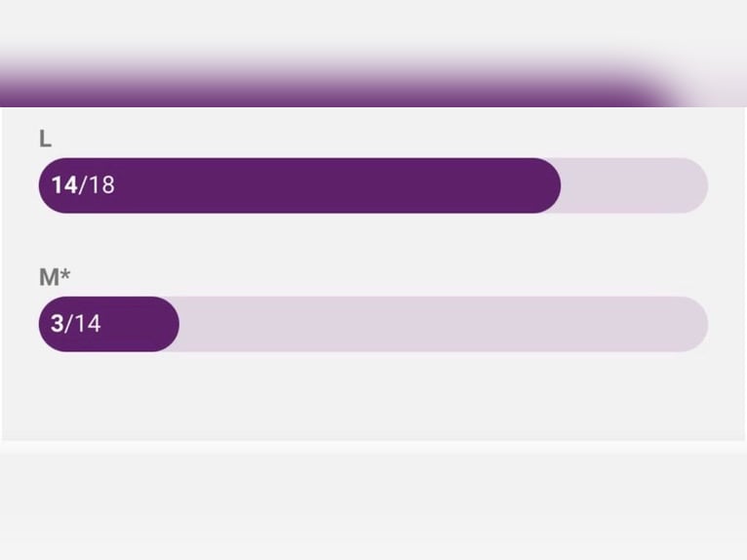The height and width of the screenshot is (560, 747).
Task: Click the gray area beneath the progress card
Action: 371,502
